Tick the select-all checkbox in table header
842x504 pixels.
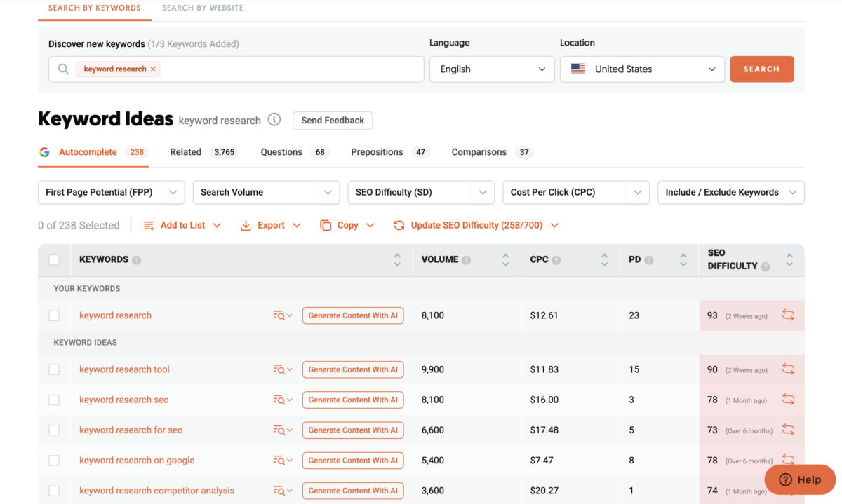pyautogui.click(x=54, y=260)
